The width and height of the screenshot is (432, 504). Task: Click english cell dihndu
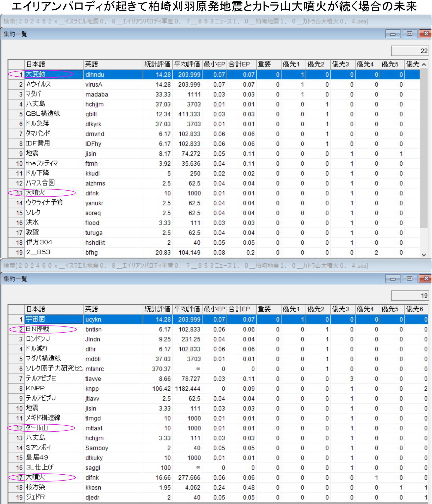click(113, 74)
